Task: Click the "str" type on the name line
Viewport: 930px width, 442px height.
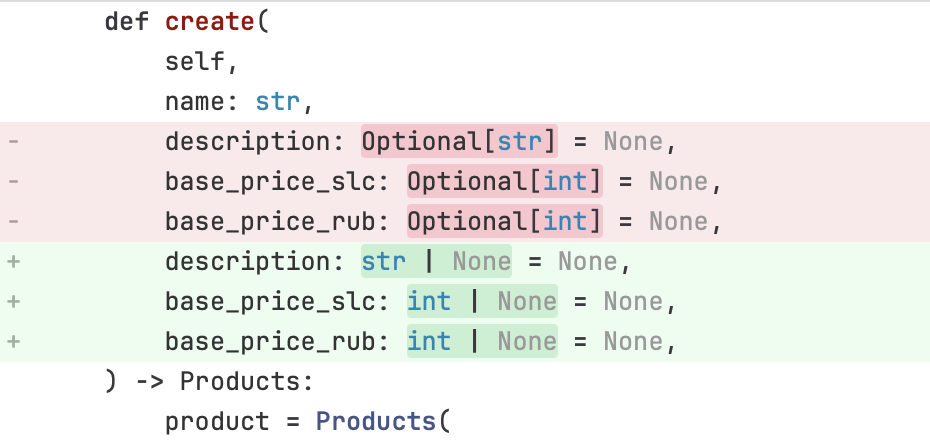Action: click(x=278, y=102)
